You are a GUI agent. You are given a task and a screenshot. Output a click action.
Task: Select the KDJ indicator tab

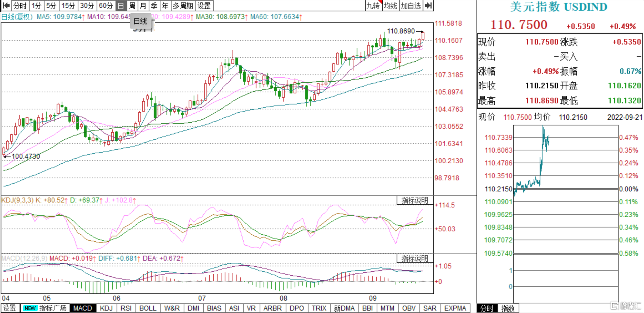(x=106, y=308)
